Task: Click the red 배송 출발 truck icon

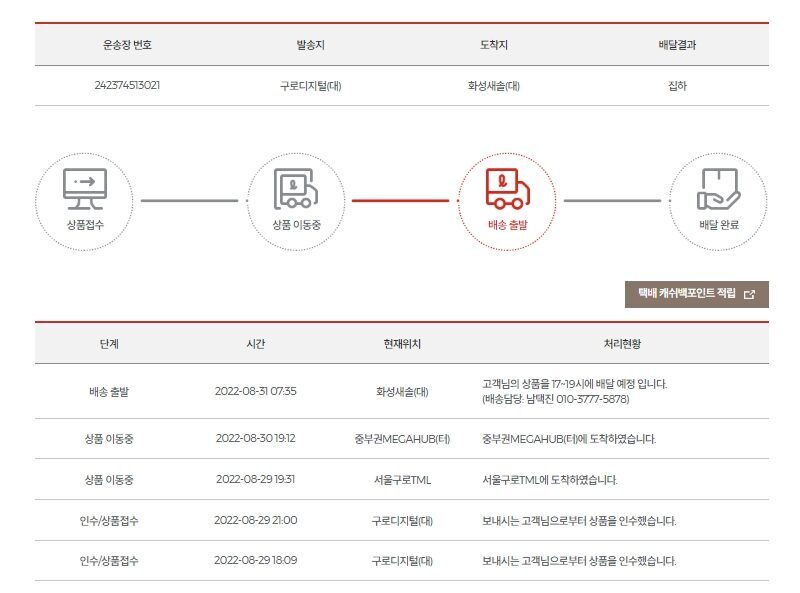Action: coord(507,188)
